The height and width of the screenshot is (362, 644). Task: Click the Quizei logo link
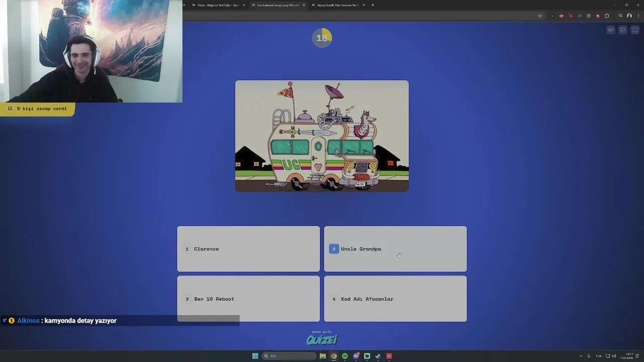pyautogui.click(x=322, y=339)
